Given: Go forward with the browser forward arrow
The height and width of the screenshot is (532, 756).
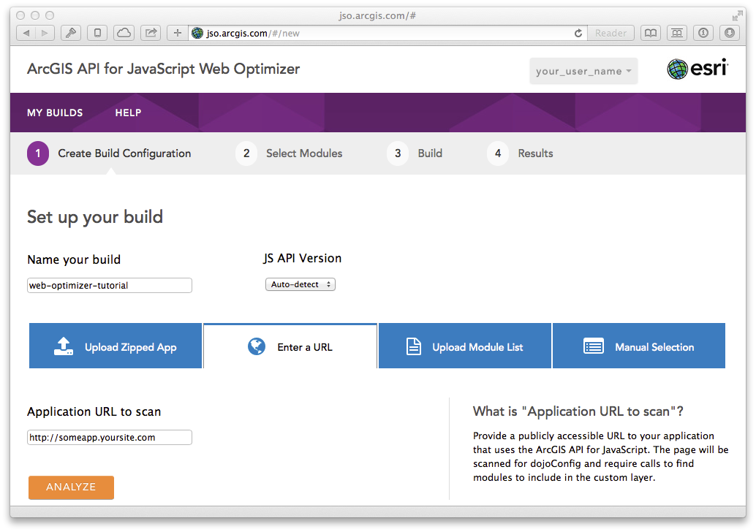Looking at the screenshot, I should coord(45,34).
